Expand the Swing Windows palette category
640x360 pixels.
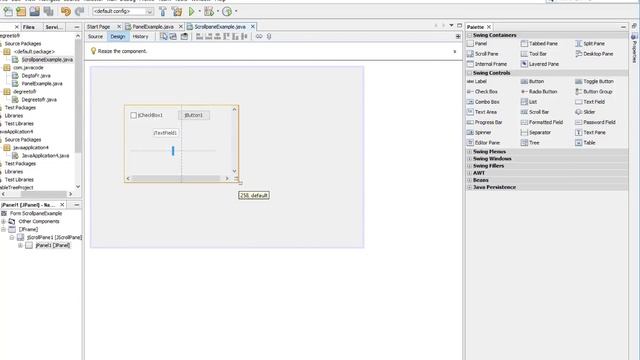pos(469,159)
